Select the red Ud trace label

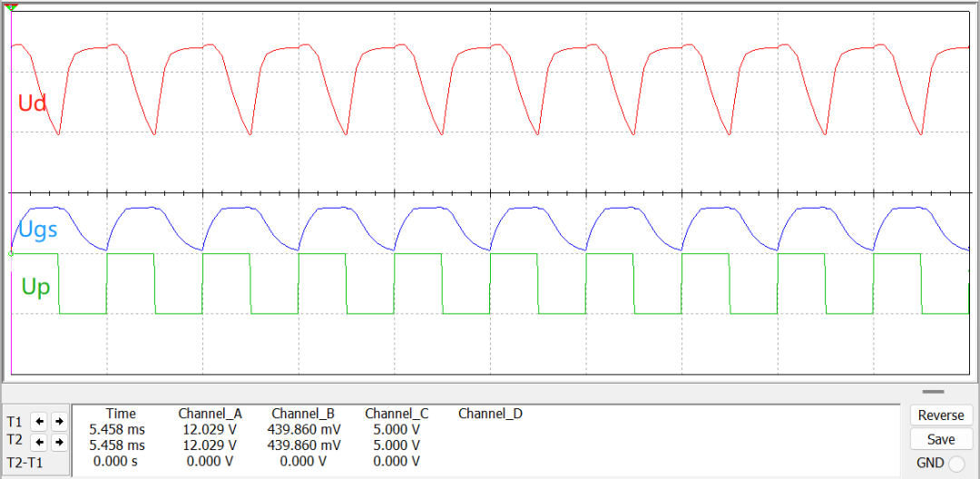pyautogui.click(x=33, y=103)
